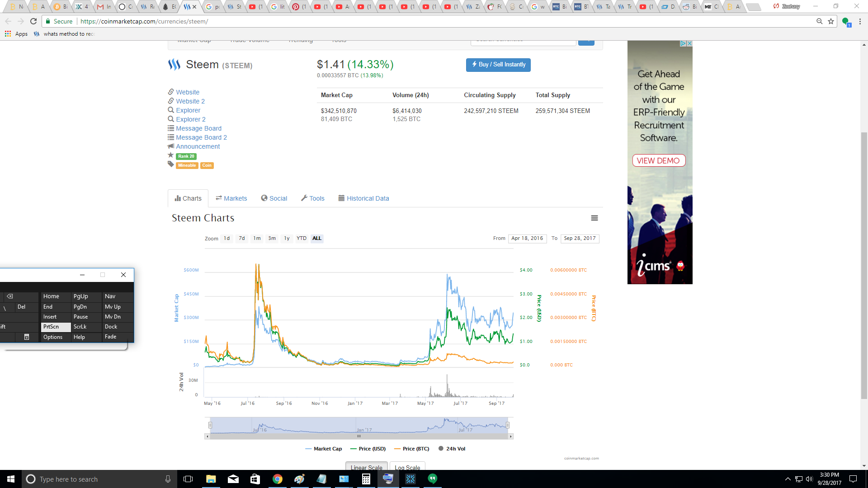The width and height of the screenshot is (868, 488).
Task: Select Log Scale option
Action: pos(407,466)
